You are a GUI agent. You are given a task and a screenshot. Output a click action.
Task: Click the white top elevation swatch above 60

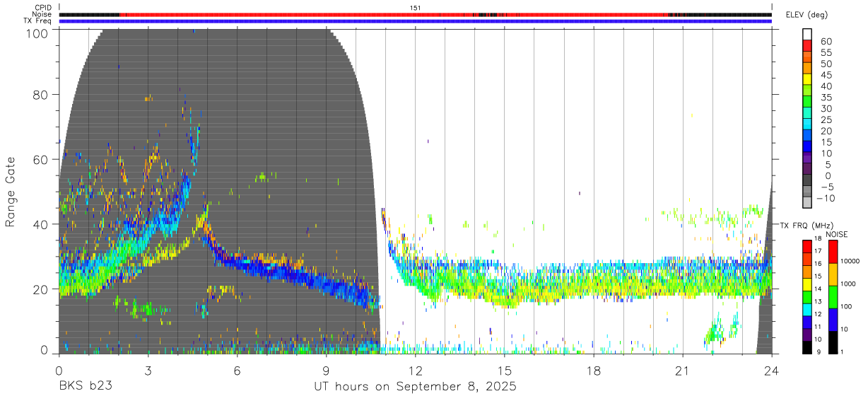point(807,35)
